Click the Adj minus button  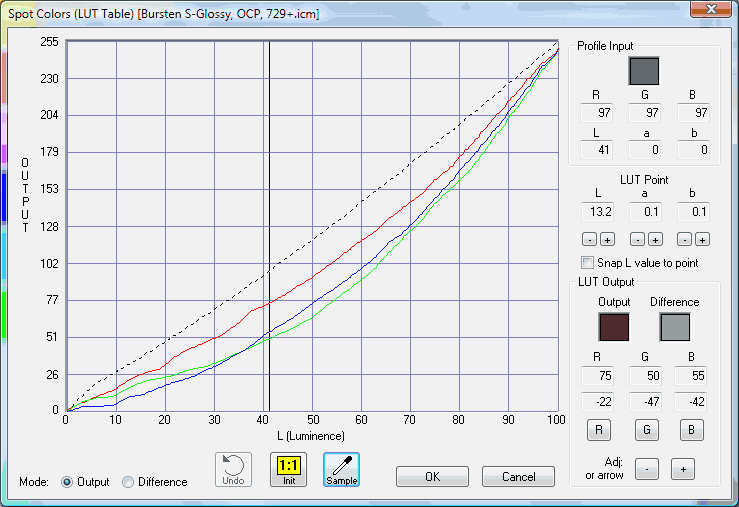click(x=647, y=469)
